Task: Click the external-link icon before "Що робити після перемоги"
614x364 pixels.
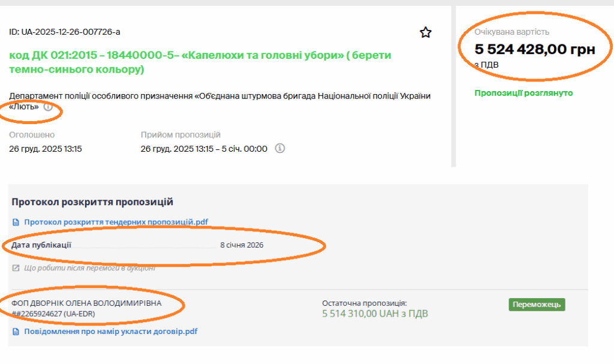Action: point(16,268)
